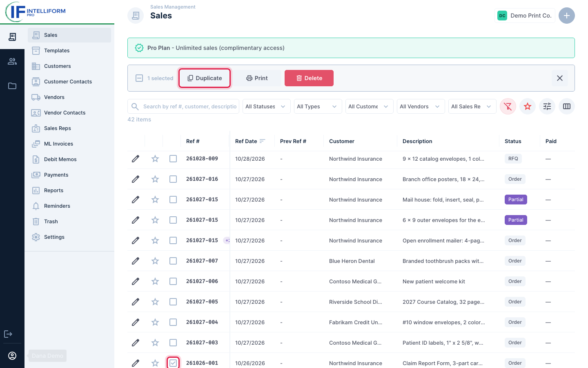Open the Reports section
This screenshot has height=368, width=588.
(69, 191)
